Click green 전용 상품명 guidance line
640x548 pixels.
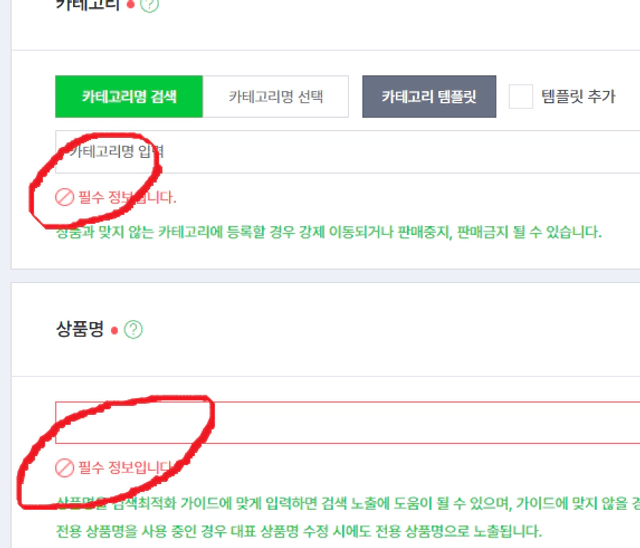[x=299, y=531]
